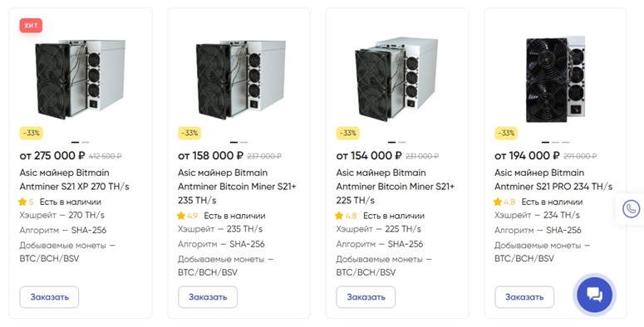Click star rating of S21 XP 270 TH/s
The height and width of the screenshot is (327, 644).
click(x=26, y=202)
